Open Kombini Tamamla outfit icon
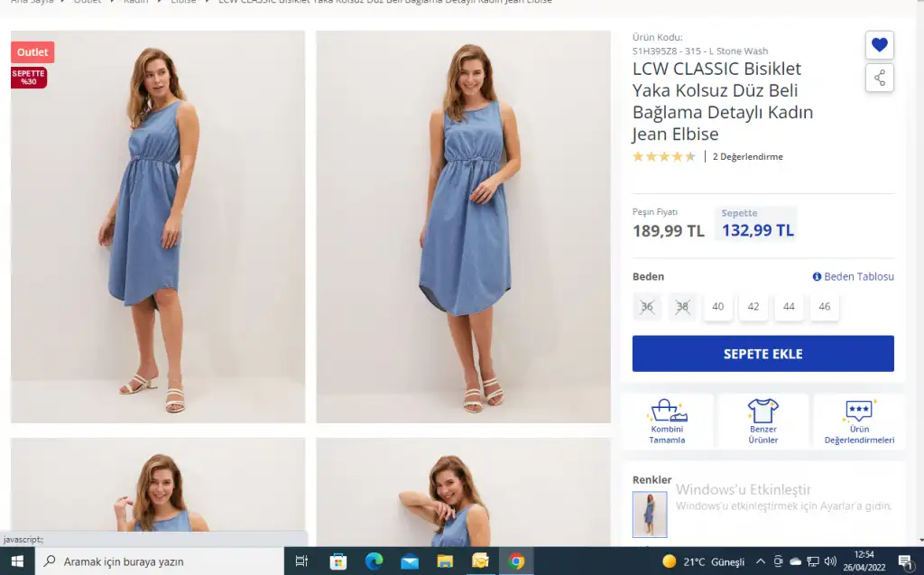924x575 pixels. pos(667,421)
